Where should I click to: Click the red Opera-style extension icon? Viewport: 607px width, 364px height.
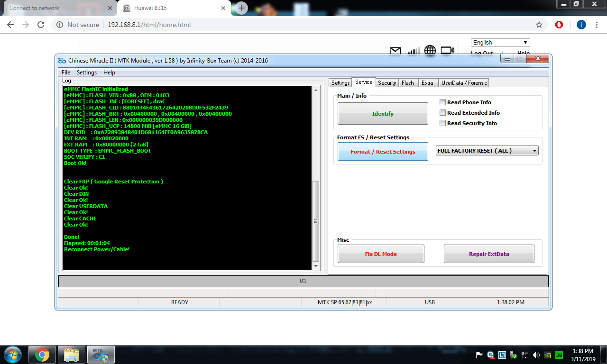[559, 25]
